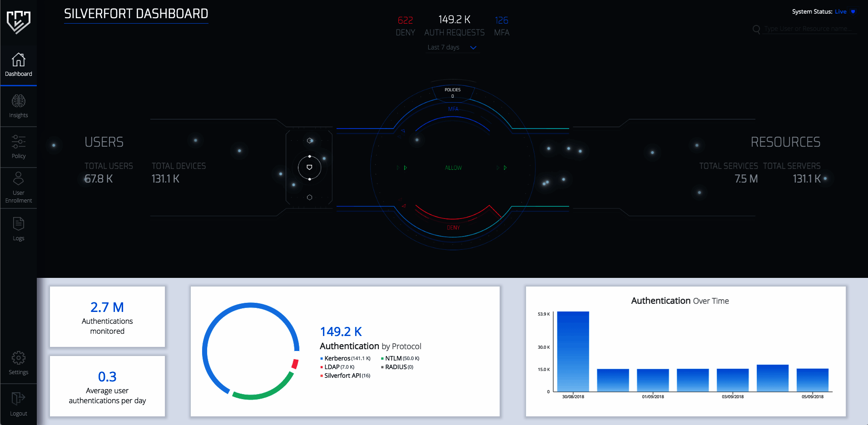This screenshot has height=425, width=868.
Task: Click the MFA label in the gauge
Action: (x=453, y=109)
